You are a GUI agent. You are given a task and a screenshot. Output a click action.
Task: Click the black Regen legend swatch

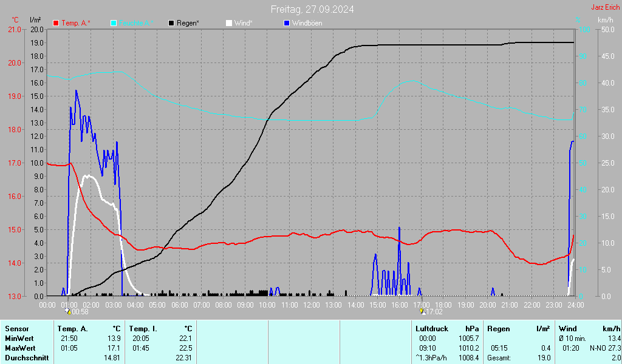[171, 24]
